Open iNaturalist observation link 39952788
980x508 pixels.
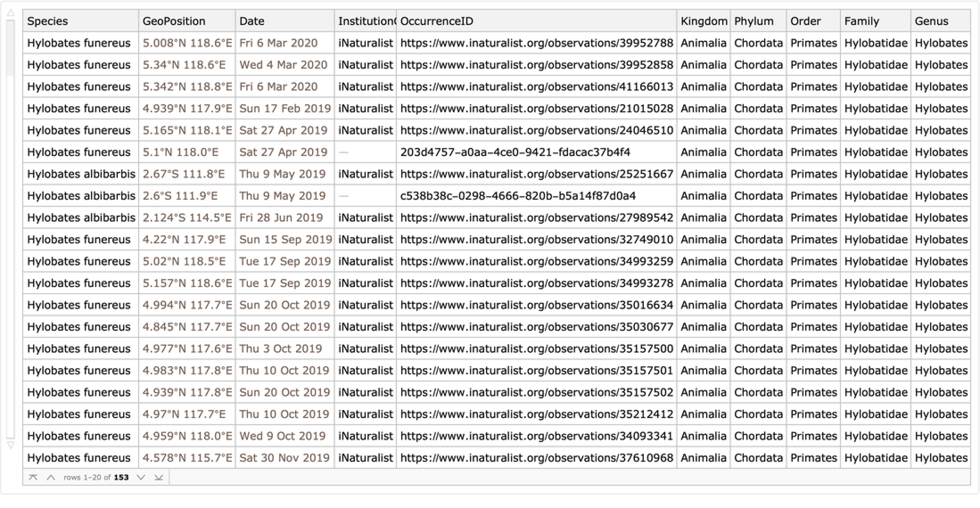coord(537,43)
